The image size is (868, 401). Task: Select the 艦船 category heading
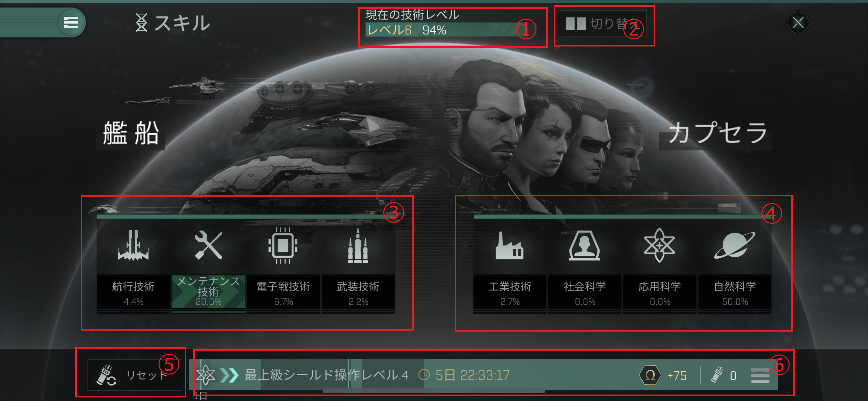pyautogui.click(x=131, y=133)
